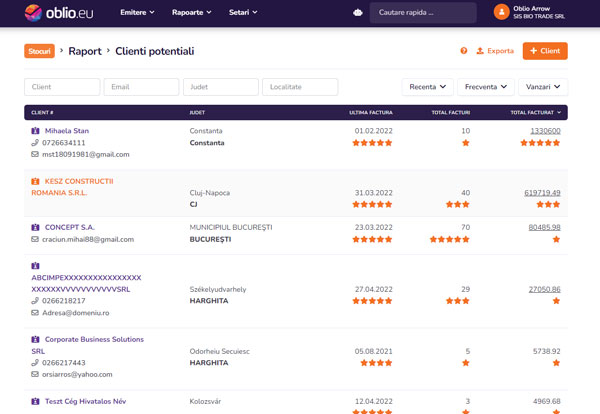The height and width of the screenshot is (414, 600).
Task: Go to the Raport breadcrumb
Action: 85,51
